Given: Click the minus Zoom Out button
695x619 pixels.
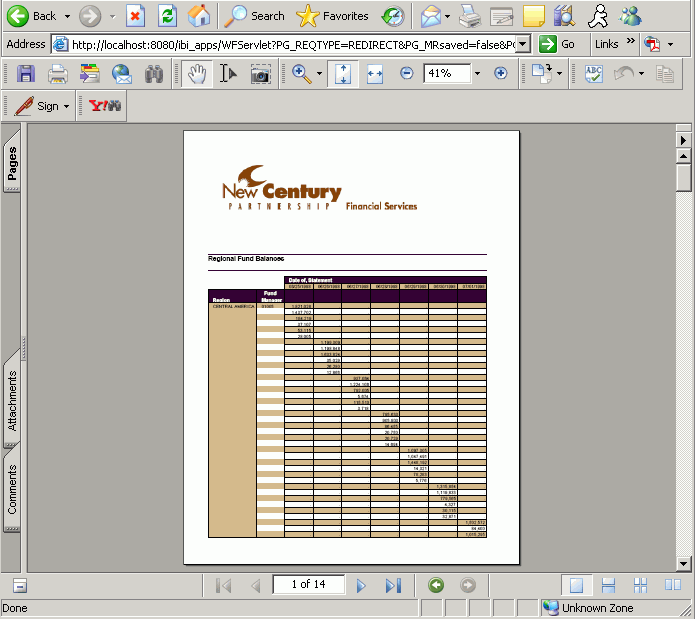Looking at the screenshot, I should [x=406, y=74].
